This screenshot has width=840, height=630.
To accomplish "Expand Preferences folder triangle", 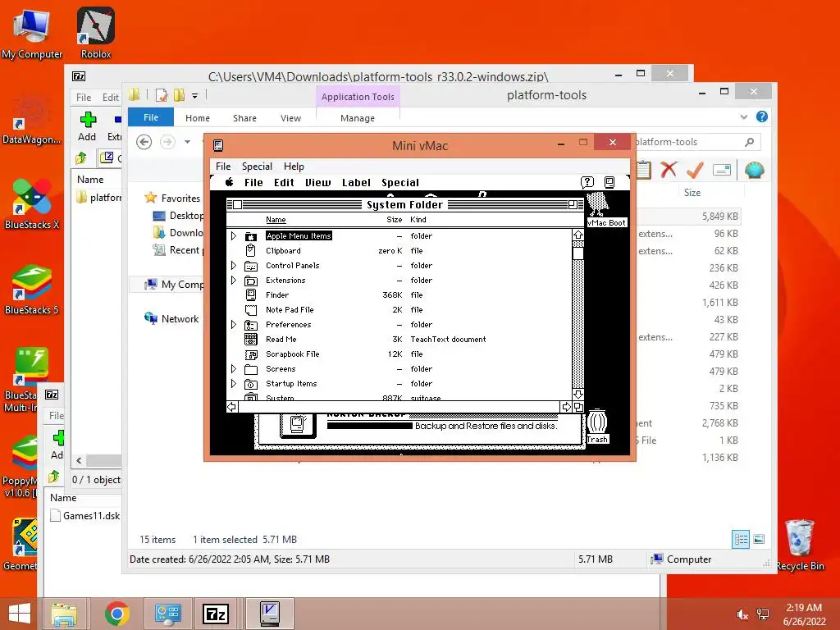I will pos(234,325).
